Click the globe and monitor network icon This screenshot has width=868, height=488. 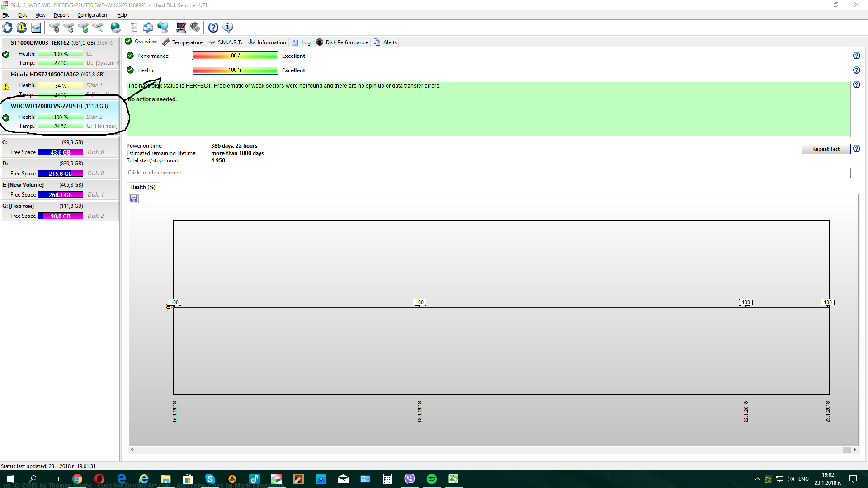tap(163, 28)
